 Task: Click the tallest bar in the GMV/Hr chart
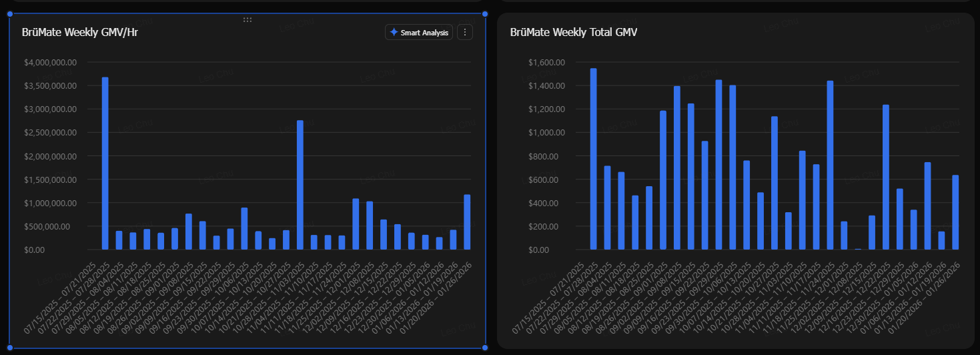(x=105, y=163)
